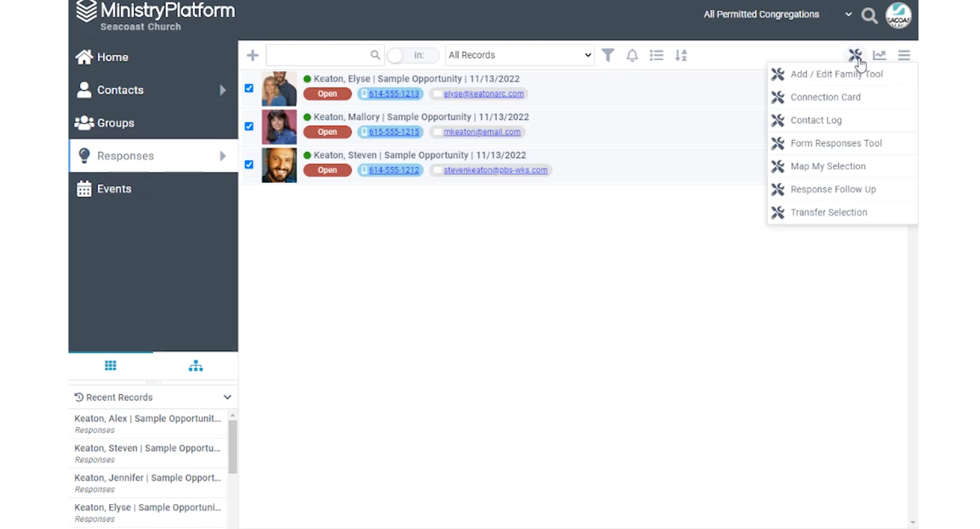Click the plus icon to add a new record
The width and height of the screenshot is (980, 529).
point(252,55)
